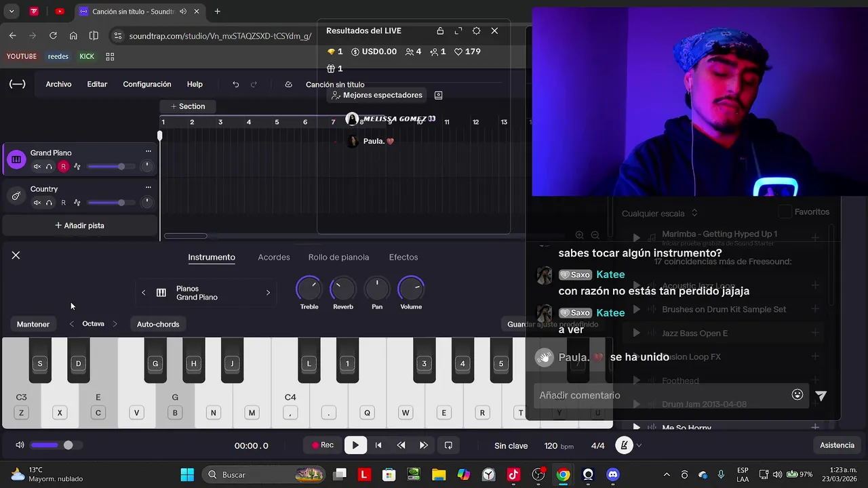Click the Soundtrap logo home icon
This screenshot has width=868, height=488.
[x=17, y=84]
